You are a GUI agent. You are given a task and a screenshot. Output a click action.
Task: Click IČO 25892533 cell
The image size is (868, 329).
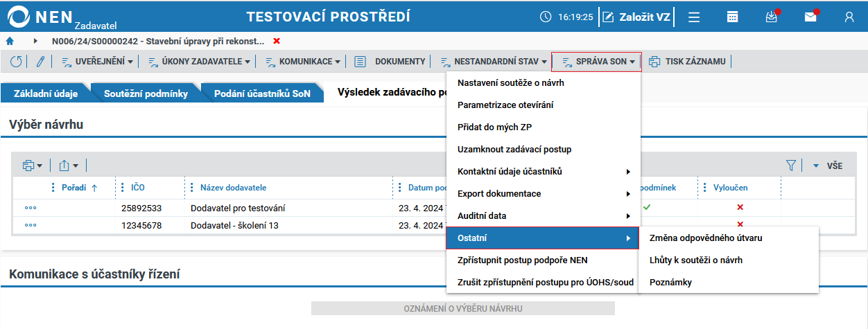coord(141,208)
